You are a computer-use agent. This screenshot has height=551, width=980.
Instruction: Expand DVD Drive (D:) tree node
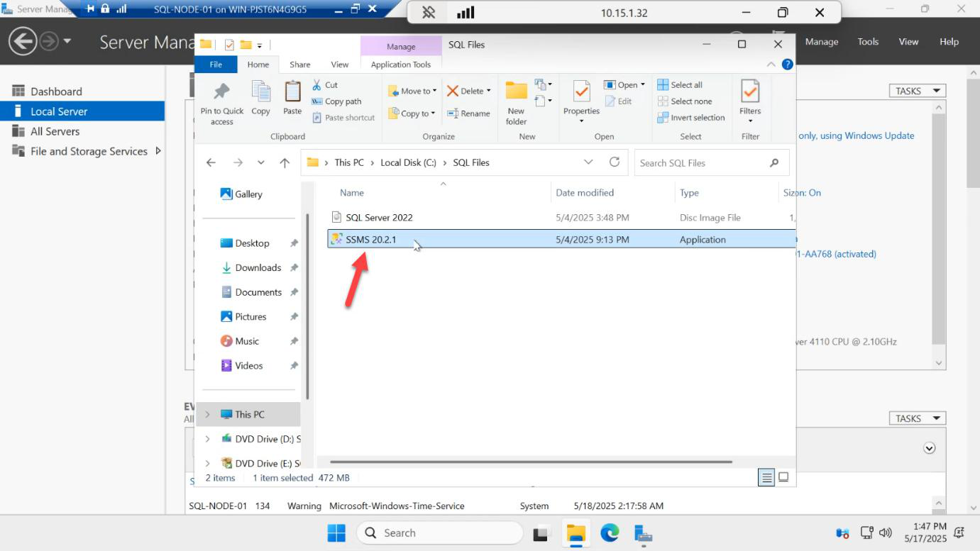(x=207, y=439)
